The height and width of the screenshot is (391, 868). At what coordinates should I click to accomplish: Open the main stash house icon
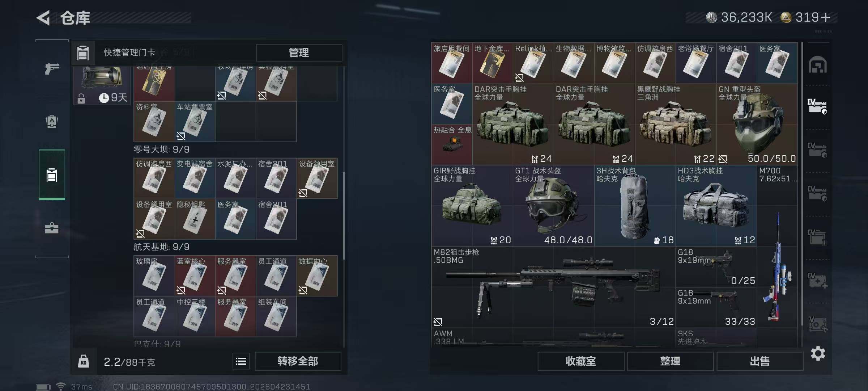[818, 65]
